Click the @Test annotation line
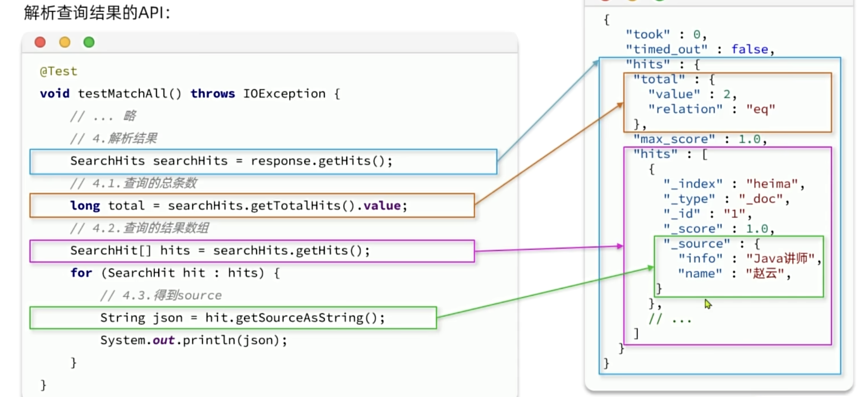 coord(59,71)
